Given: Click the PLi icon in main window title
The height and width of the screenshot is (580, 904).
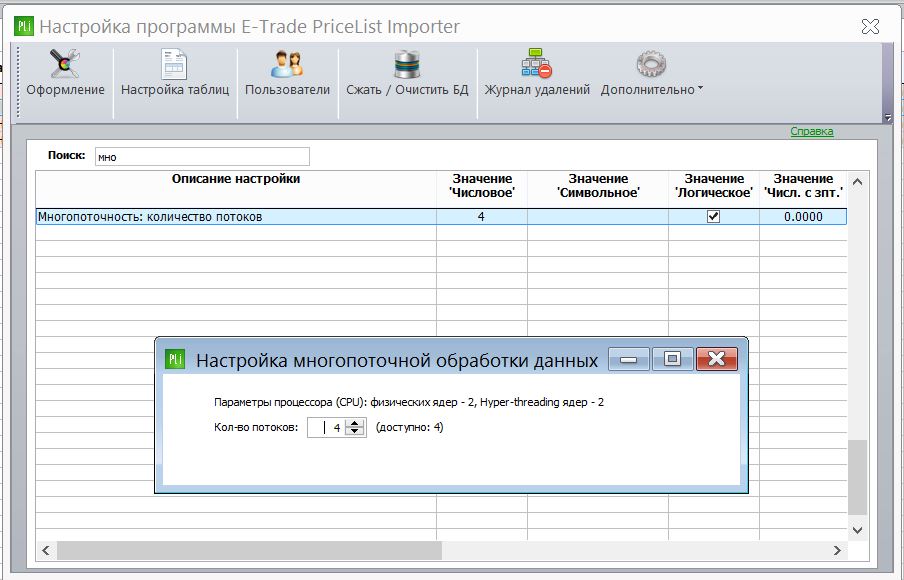Looking at the screenshot, I should [x=24, y=27].
